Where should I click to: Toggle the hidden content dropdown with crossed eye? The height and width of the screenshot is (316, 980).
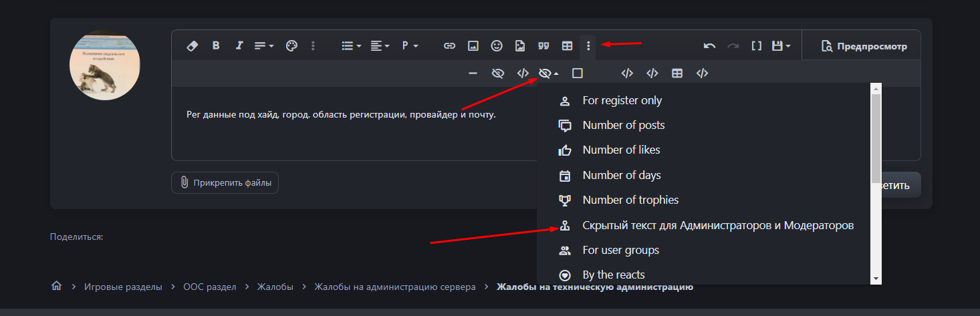tap(548, 73)
